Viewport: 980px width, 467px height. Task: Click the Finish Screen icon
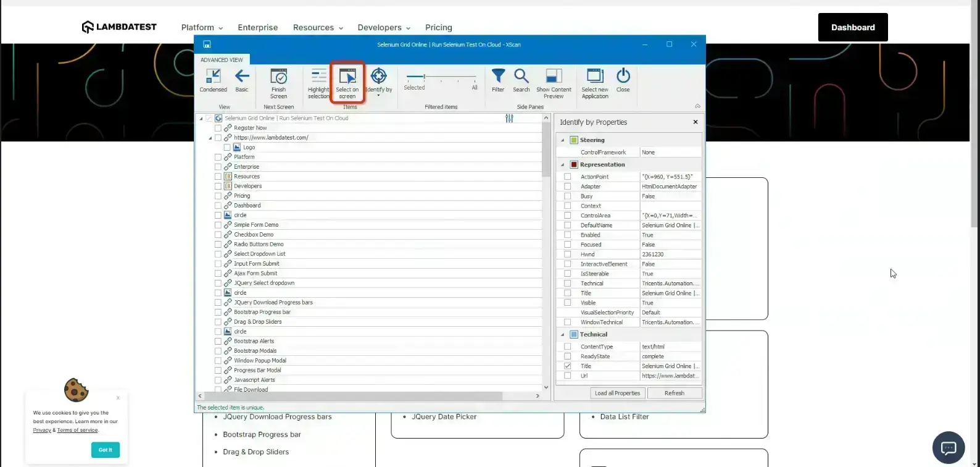coord(278,77)
